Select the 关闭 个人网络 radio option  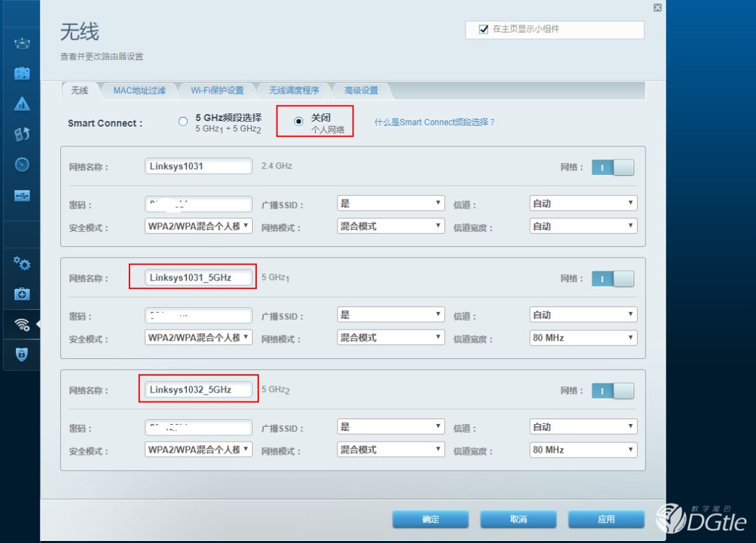click(298, 122)
